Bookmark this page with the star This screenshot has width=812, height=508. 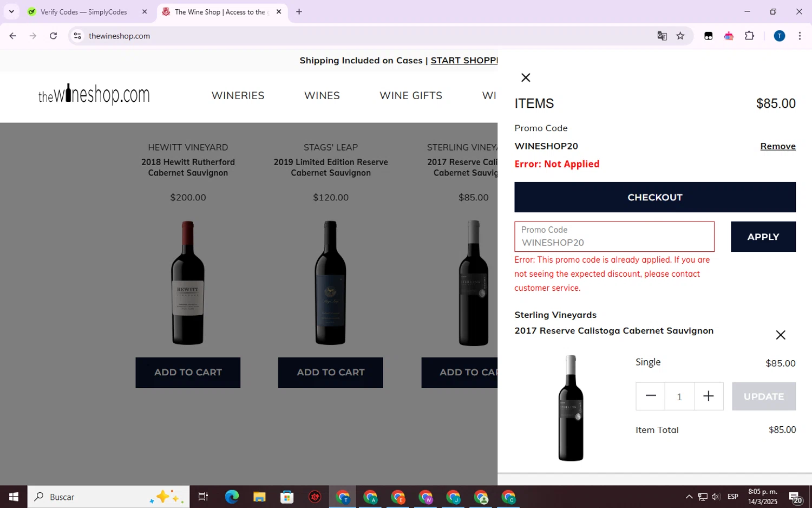pyautogui.click(x=680, y=36)
